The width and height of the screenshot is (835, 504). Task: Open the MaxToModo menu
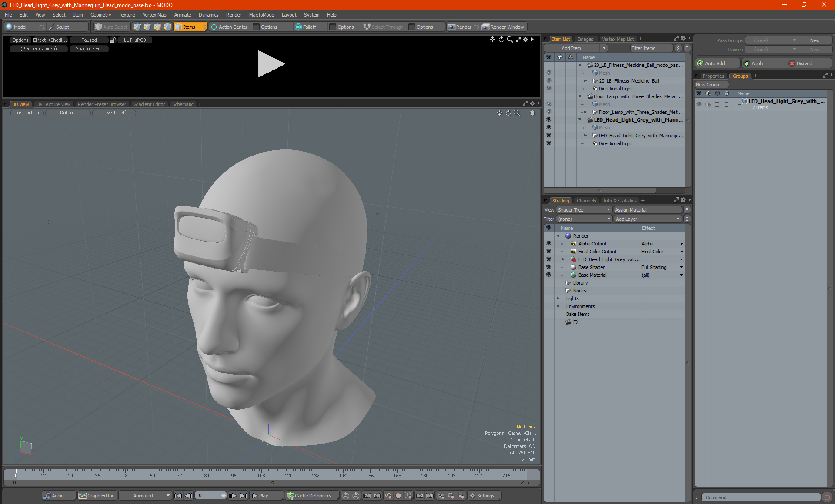click(261, 15)
